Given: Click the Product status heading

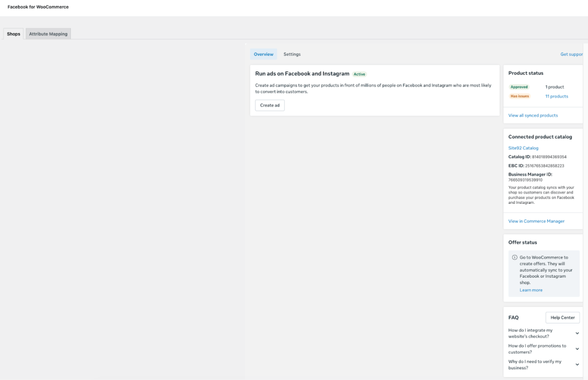Looking at the screenshot, I should pos(526,73).
